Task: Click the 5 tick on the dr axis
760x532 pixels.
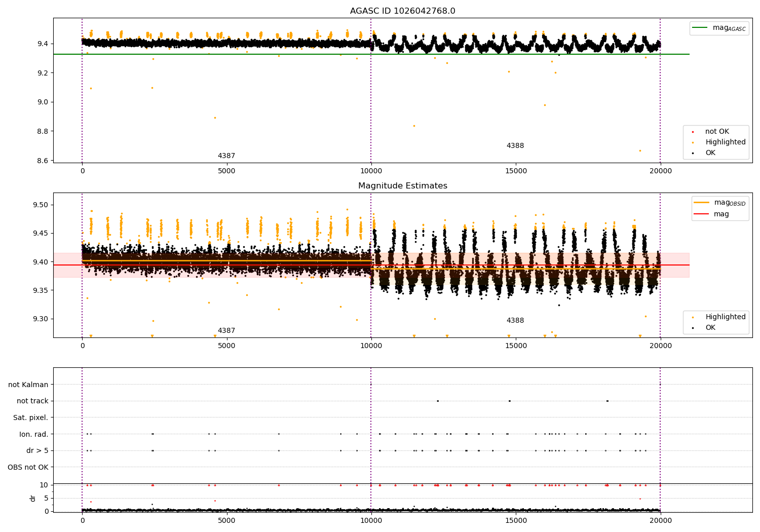Action: click(x=47, y=498)
